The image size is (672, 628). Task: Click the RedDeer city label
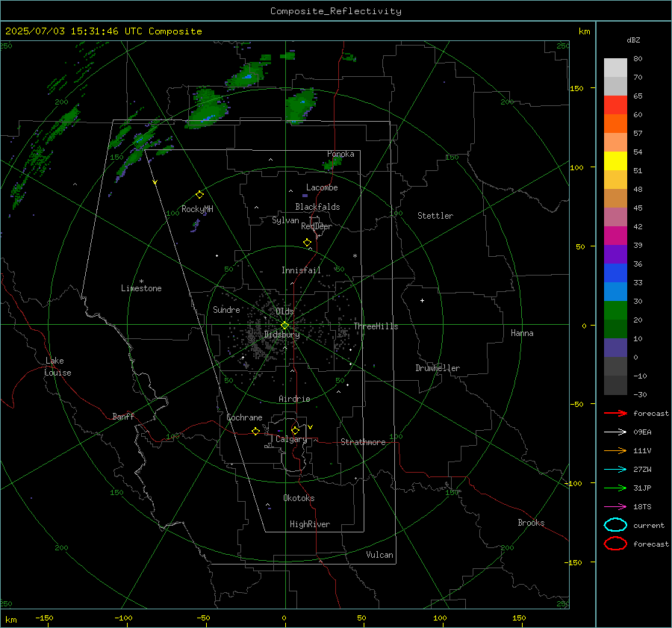317,226
